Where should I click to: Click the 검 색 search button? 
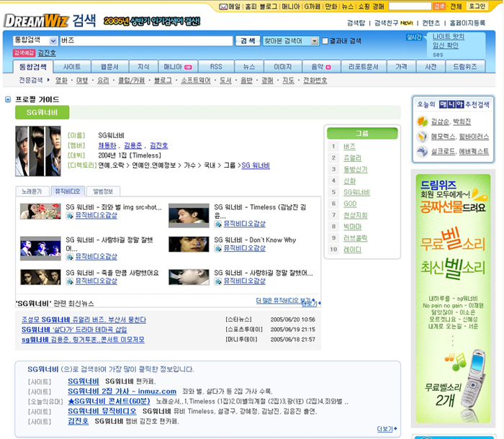pos(248,41)
